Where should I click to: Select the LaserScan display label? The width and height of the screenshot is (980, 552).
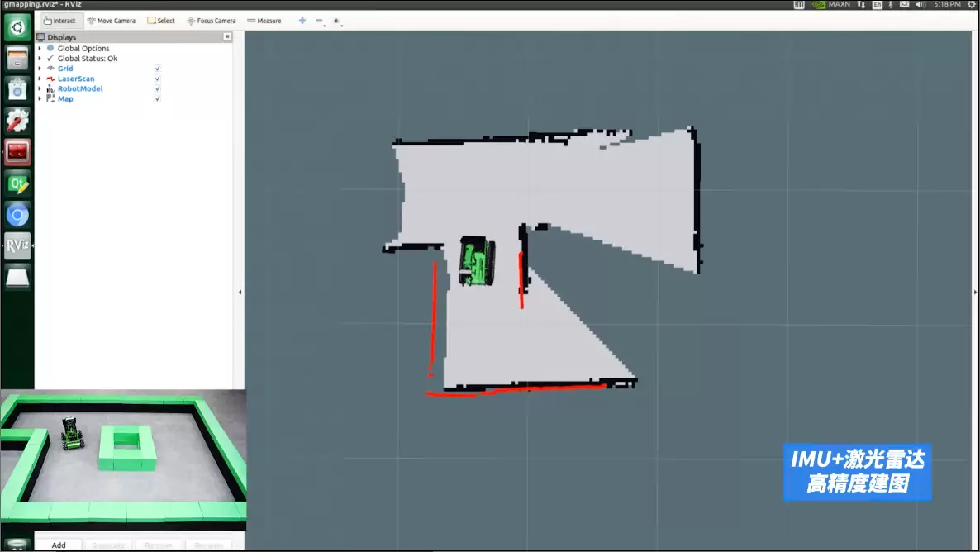pyautogui.click(x=76, y=79)
